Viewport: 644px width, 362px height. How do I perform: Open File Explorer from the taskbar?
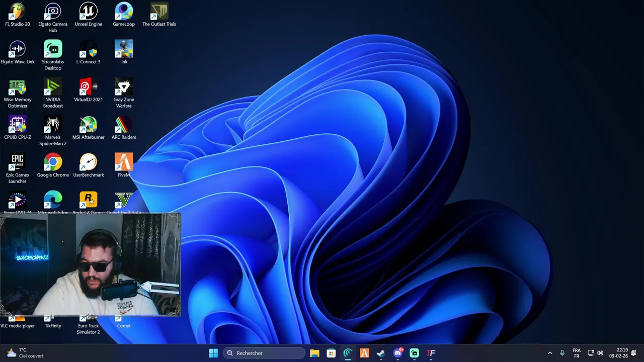(x=314, y=353)
